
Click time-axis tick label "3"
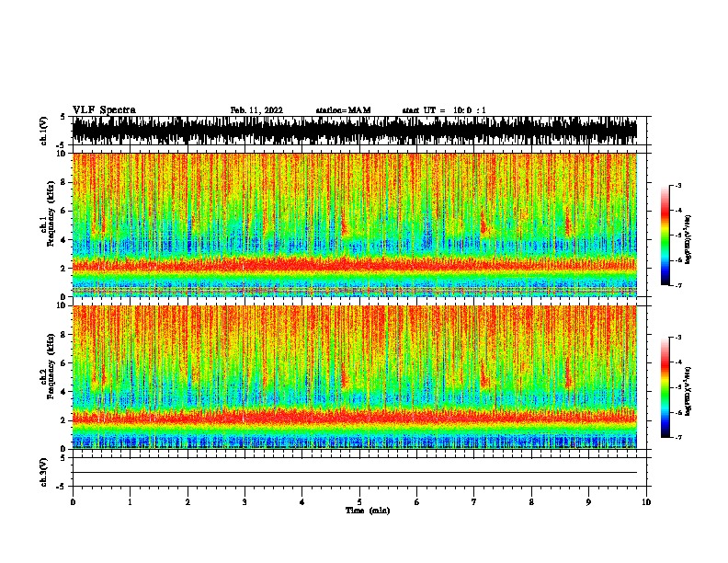(x=245, y=502)
